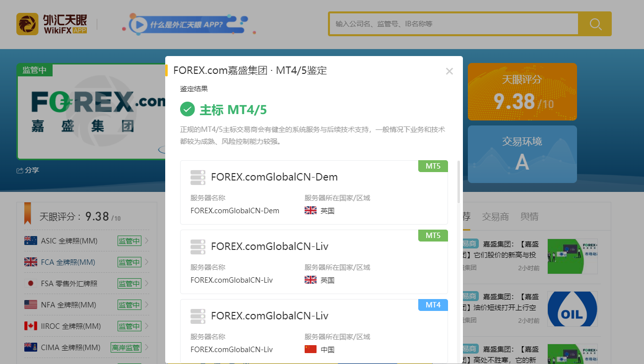Open the FCA 全牌照(MM) license link
This screenshot has width=644, height=364.
click(x=68, y=262)
